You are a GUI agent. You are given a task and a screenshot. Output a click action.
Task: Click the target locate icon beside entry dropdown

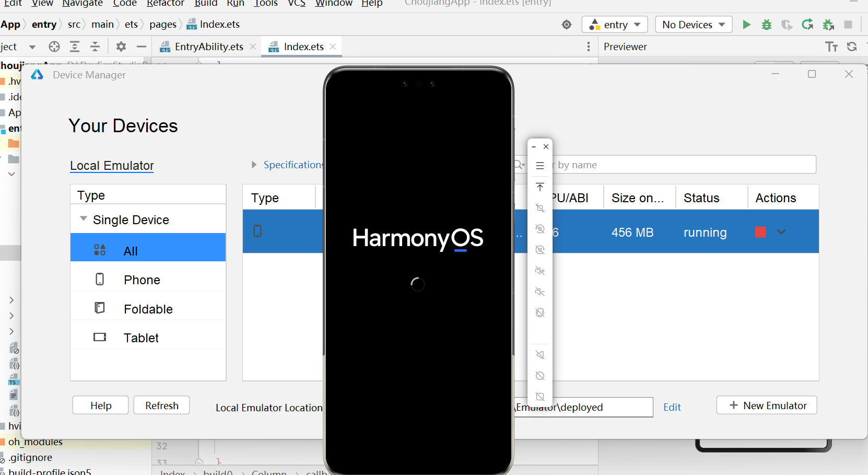pyautogui.click(x=567, y=25)
